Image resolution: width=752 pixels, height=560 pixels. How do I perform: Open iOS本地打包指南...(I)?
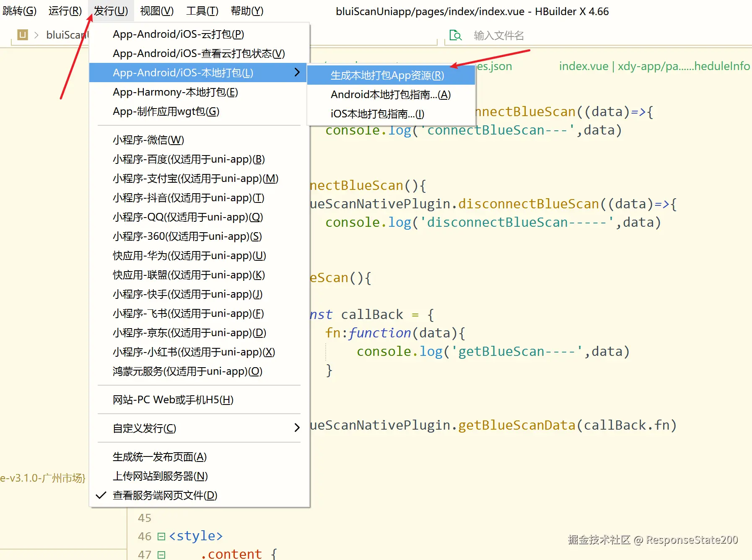point(391,114)
